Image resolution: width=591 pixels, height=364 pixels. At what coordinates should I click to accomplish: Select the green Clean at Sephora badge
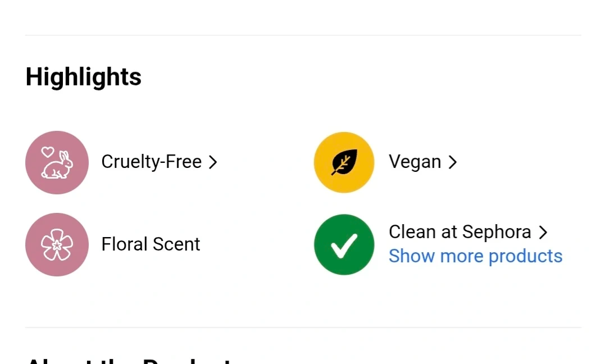344,244
